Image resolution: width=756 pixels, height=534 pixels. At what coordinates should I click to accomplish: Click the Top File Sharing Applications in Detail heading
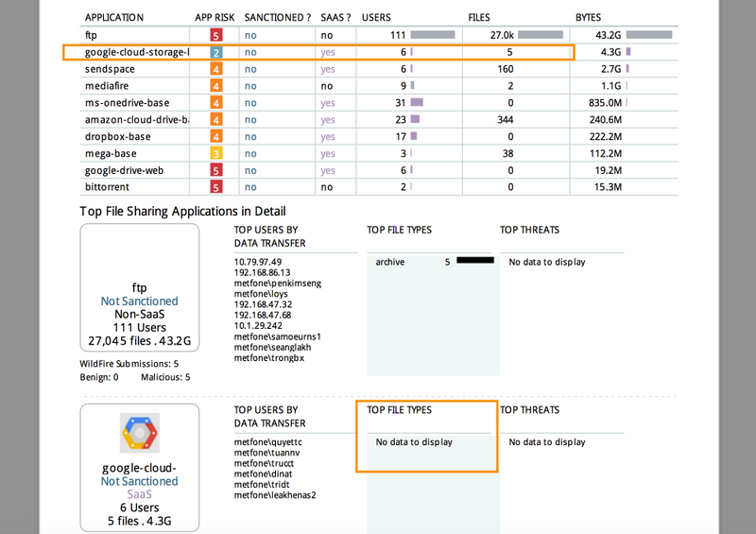(182, 212)
